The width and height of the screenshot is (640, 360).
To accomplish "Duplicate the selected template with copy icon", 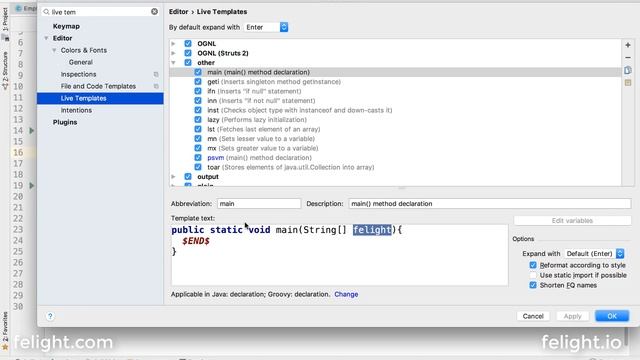I will pos(628,70).
